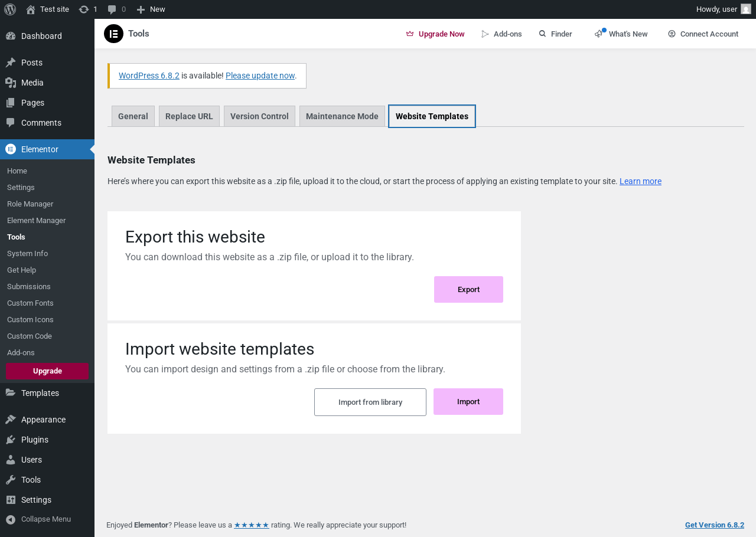Click the Upgrade Now text in header
The height and width of the screenshot is (537, 756).
(x=442, y=34)
